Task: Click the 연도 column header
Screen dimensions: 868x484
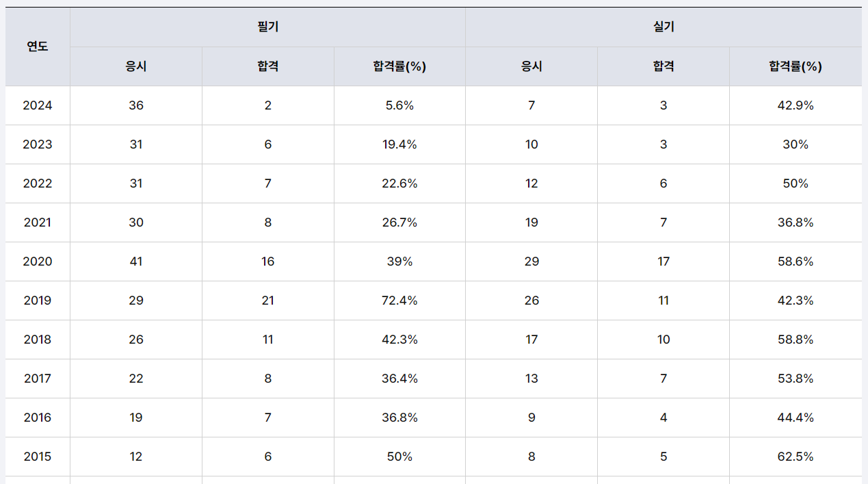Action: 38,47
